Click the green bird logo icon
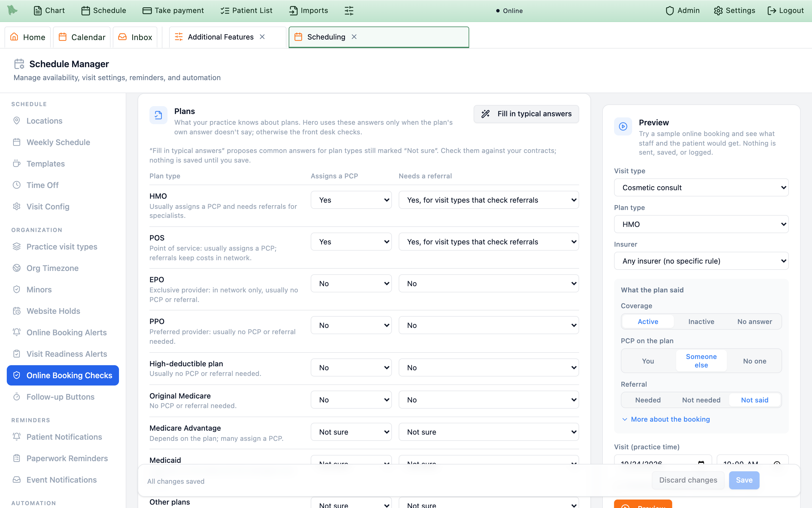 pyautogui.click(x=12, y=10)
